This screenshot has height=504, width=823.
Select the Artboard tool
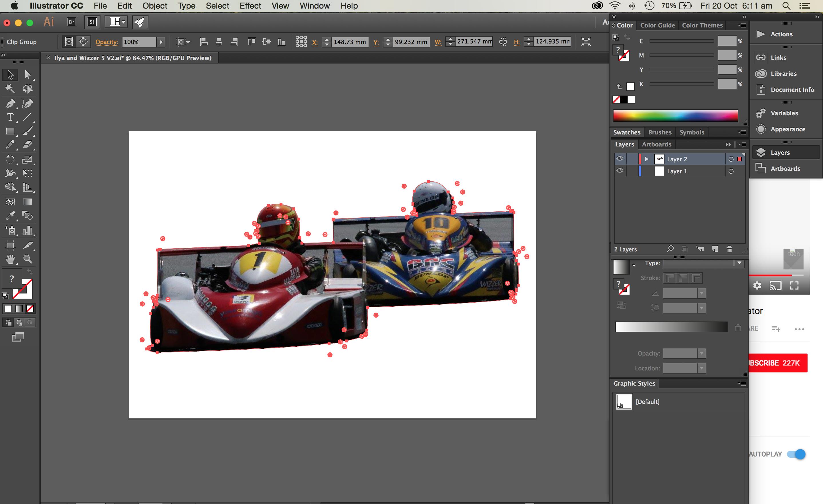(10, 245)
